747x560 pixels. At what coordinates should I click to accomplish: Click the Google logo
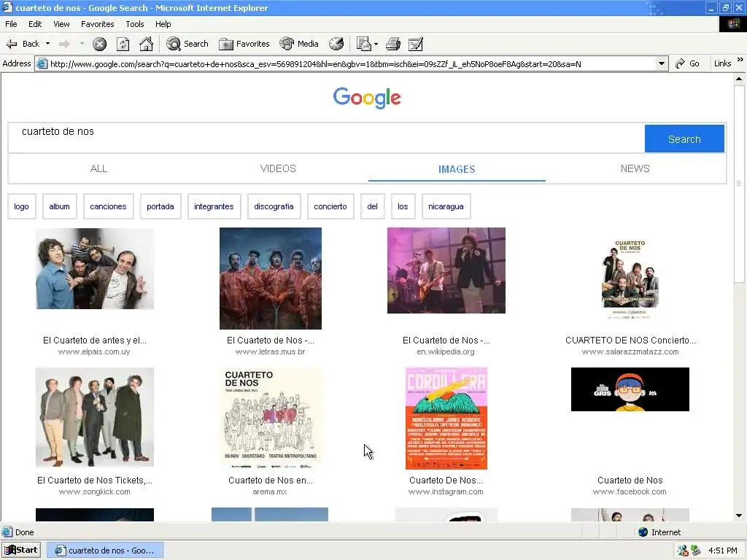coord(367,98)
